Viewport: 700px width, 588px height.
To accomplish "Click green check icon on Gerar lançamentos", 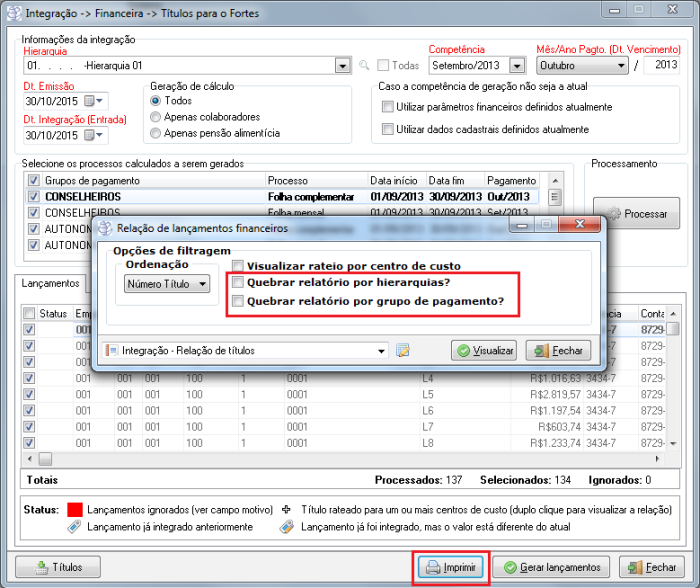I will (x=509, y=567).
